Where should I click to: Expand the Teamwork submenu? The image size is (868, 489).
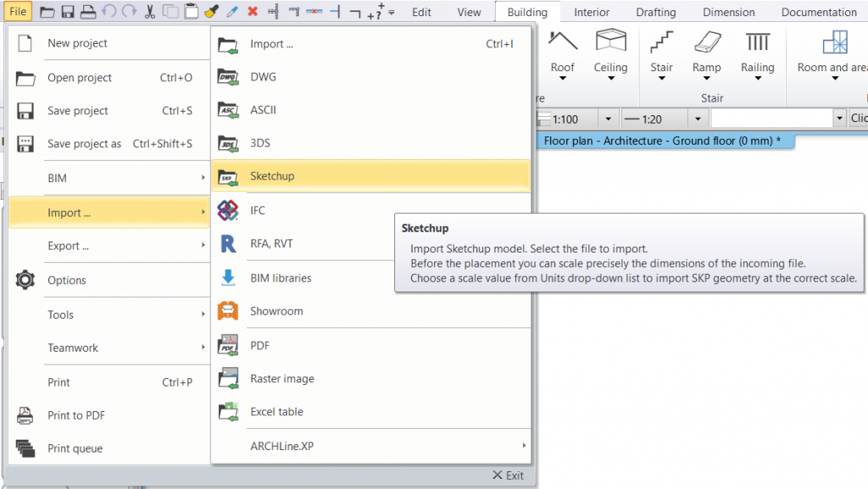coord(109,347)
